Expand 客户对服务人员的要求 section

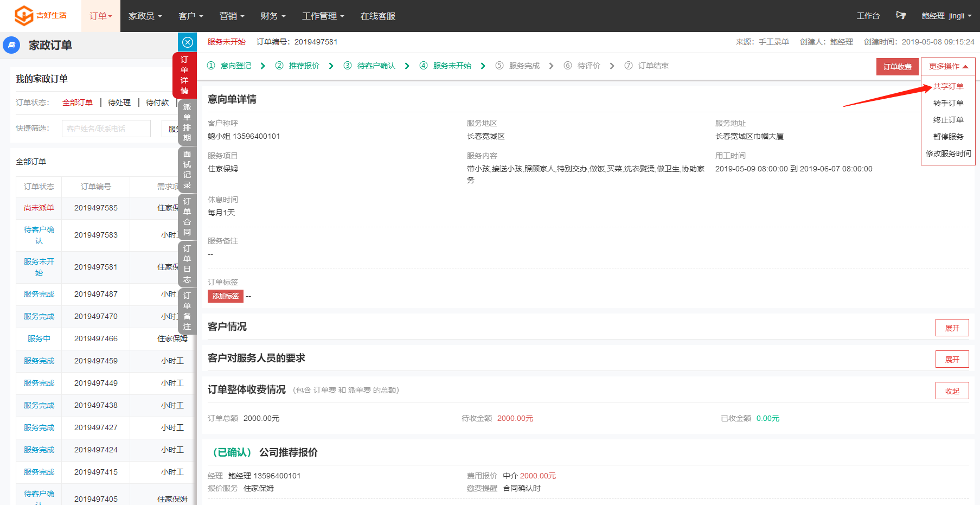pos(952,360)
